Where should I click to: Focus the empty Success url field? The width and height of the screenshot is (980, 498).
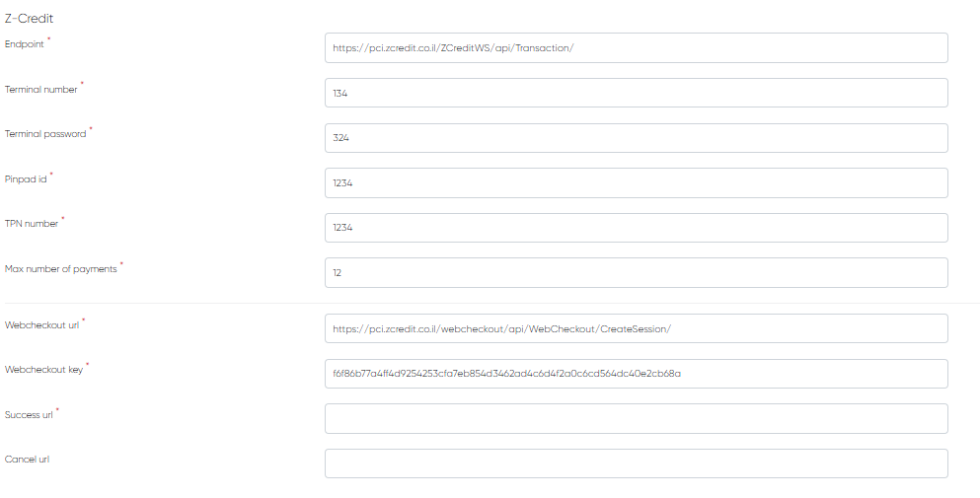(636, 418)
